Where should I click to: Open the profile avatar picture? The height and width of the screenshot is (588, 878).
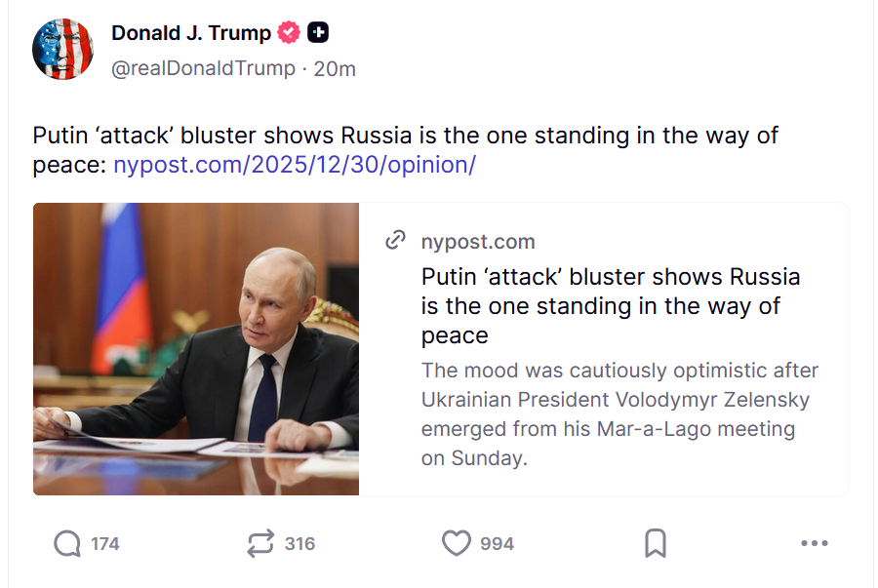click(62, 49)
